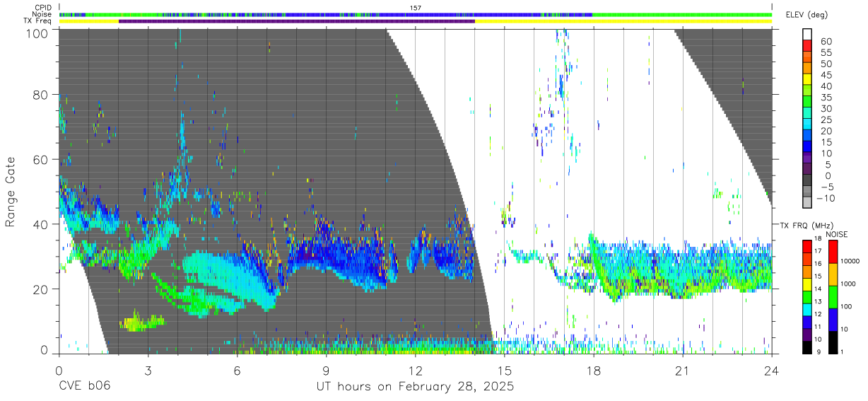Screen dimensions: 868x401
Task: Click the 60 tick on Range Gate axis
Action: point(40,160)
